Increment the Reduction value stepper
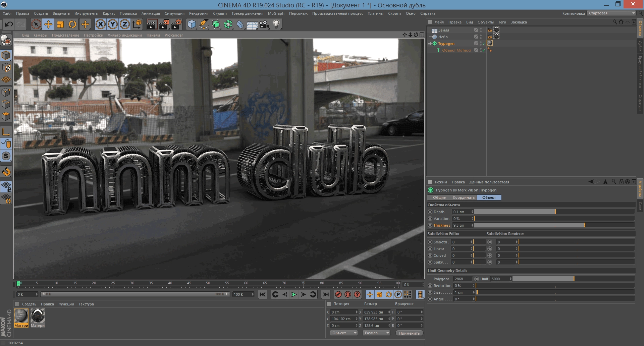The image size is (644, 346). (474, 285)
